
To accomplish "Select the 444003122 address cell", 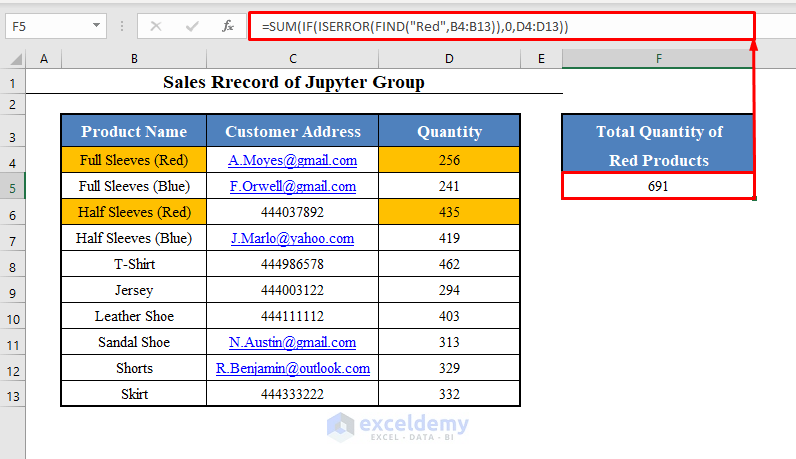I will 293,290.
